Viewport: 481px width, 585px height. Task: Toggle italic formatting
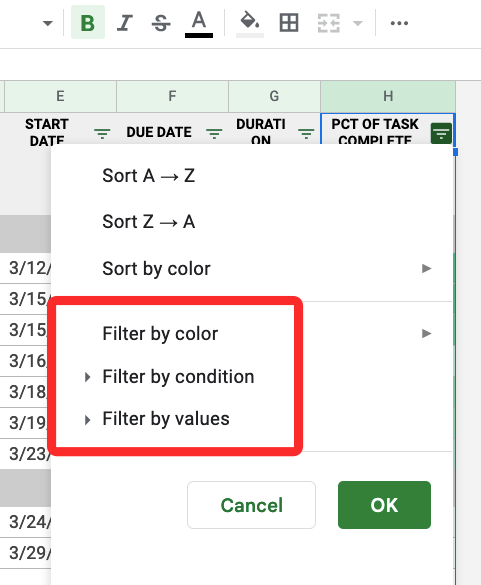(x=125, y=23)
